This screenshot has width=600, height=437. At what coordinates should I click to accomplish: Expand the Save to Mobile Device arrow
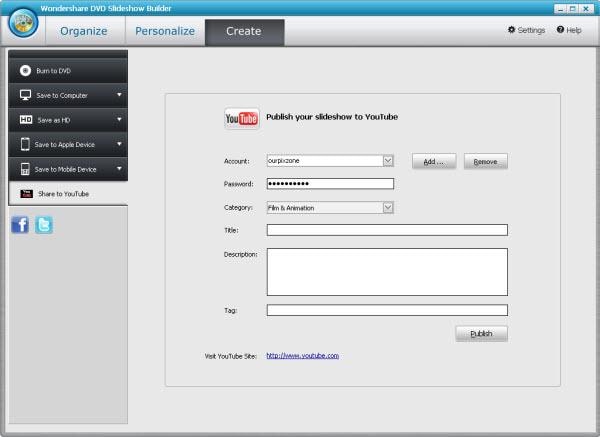click(x=119, y=168)
